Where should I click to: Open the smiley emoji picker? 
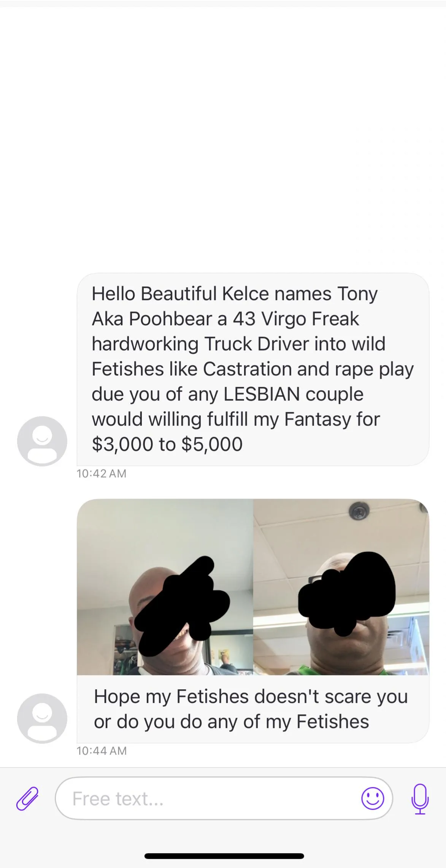pos(373,798)
